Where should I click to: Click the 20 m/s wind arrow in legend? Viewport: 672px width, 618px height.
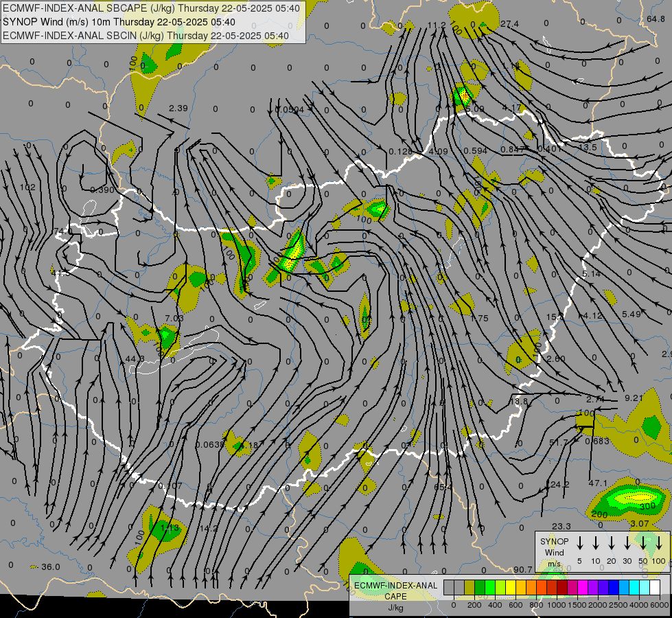pyautogui.click(x=612, y=542)
